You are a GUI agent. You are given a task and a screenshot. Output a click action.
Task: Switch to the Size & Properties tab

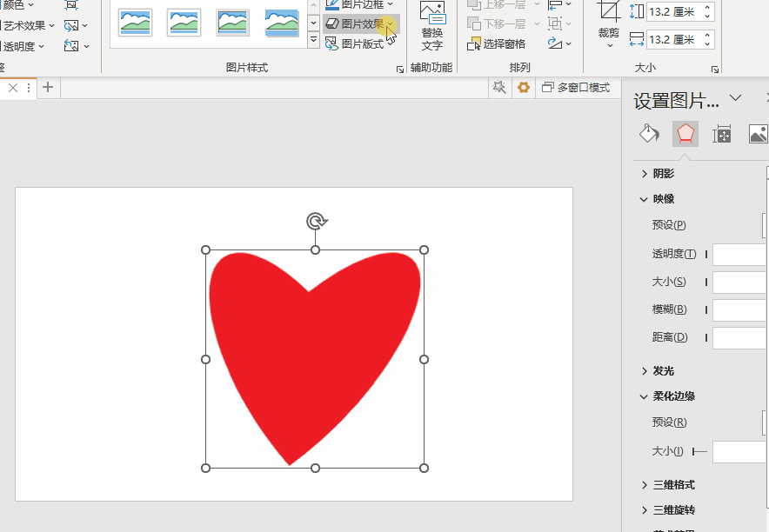721,134
